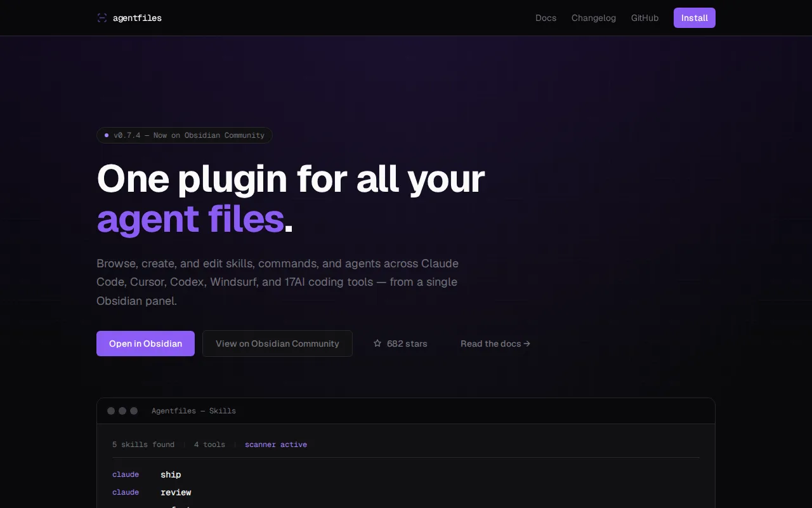Image resolution: width=812 pixels, height=508 pixels.
Task: Click the v0.7.4 Obsidian Community badge
Action: pos(185,135)
